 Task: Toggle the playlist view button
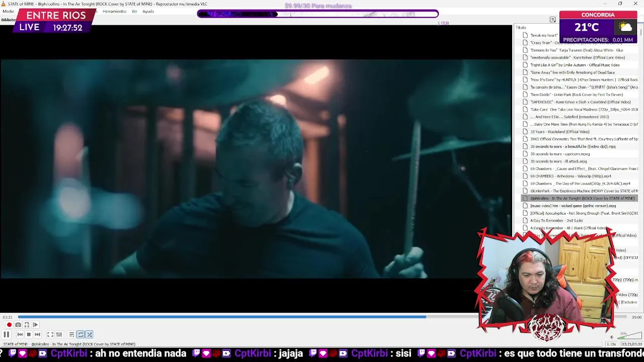(72, 334)
